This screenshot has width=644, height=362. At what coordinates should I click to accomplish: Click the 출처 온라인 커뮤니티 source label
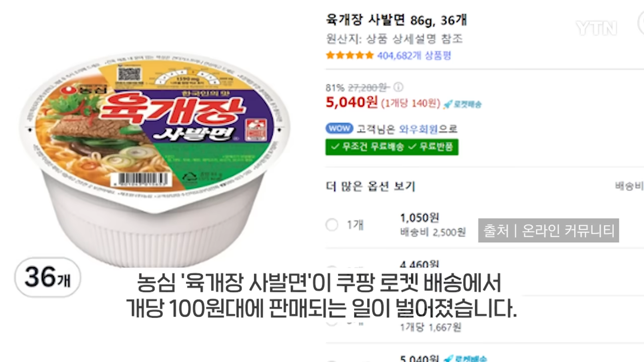[548, 231]
